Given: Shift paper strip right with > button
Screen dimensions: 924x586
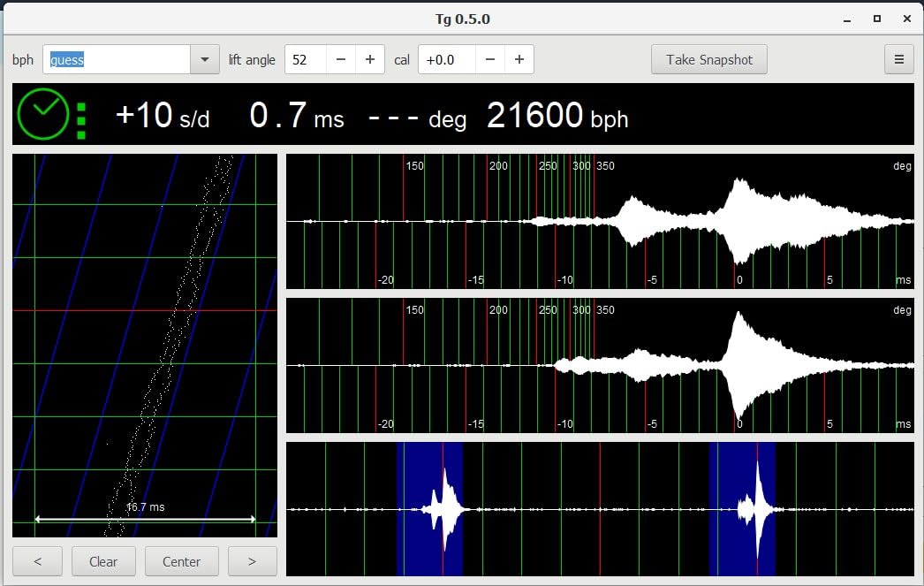Looking at the screenshot, I should 252,561.
